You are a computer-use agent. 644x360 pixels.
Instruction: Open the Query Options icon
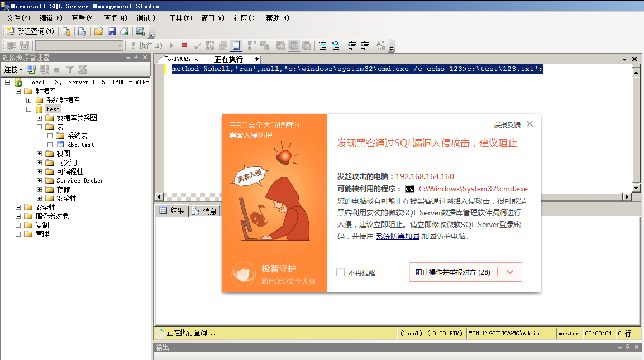[223, 46]
